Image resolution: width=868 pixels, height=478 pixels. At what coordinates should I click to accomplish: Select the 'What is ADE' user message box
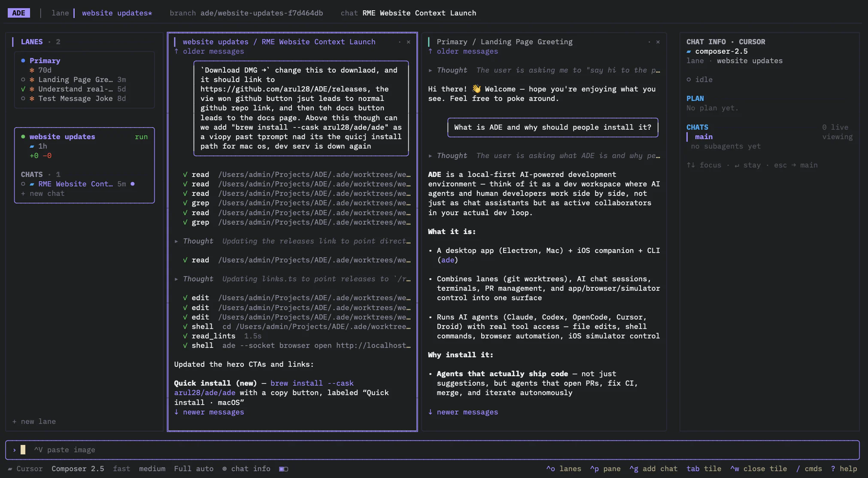point(552,127)
